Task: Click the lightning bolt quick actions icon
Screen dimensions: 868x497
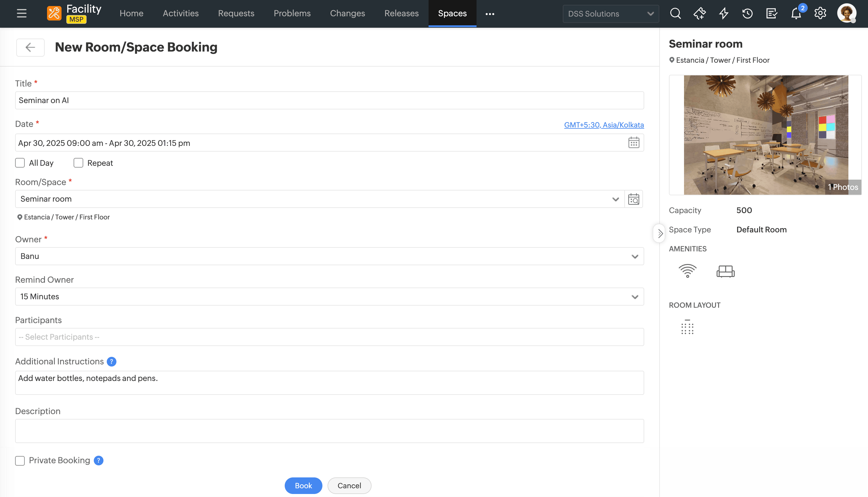Action: tap(724, 14)
